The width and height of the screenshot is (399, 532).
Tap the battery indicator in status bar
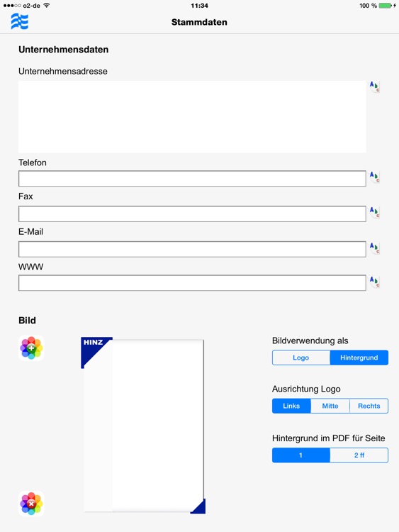click(385, 6)
